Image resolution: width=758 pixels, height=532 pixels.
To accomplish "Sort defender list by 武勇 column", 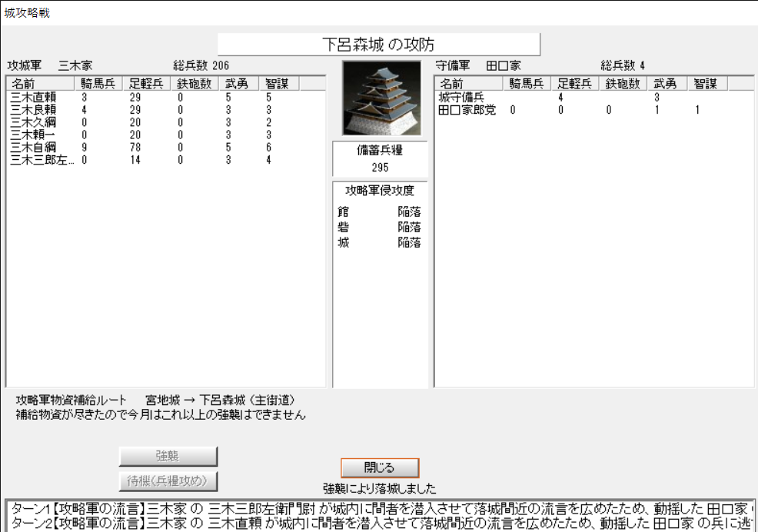I will pos(666,84).
